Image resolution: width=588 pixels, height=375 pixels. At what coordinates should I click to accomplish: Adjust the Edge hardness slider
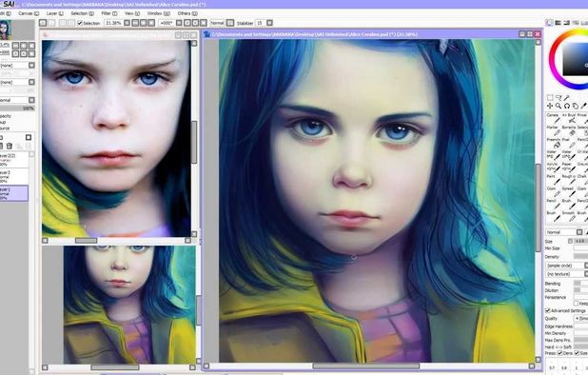click(x=581, y=326)
